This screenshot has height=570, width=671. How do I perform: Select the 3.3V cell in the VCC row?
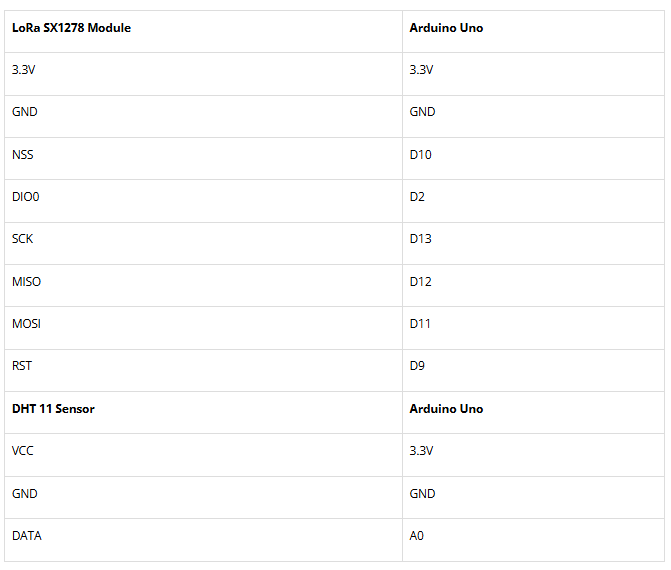point(421,451)
